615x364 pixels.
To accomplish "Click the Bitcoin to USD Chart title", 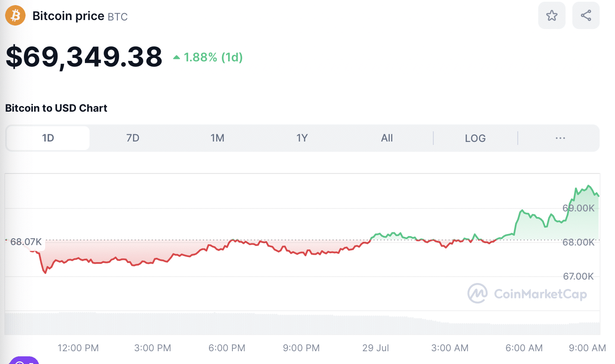I will 56,108.
